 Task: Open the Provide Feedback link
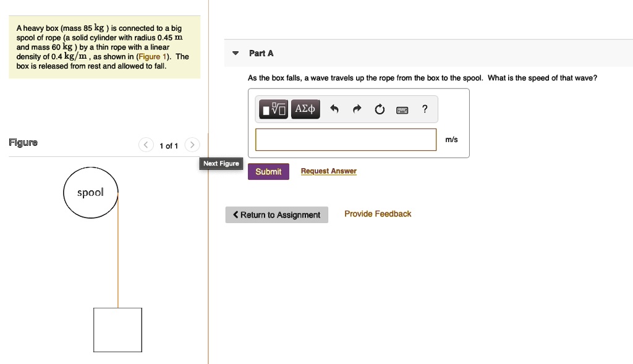377,214
